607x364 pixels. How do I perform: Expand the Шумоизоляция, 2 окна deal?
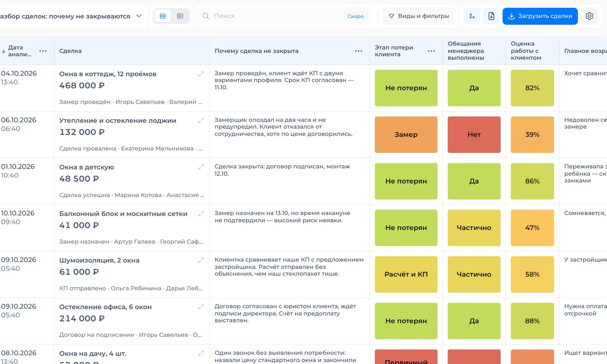[201, 260]
